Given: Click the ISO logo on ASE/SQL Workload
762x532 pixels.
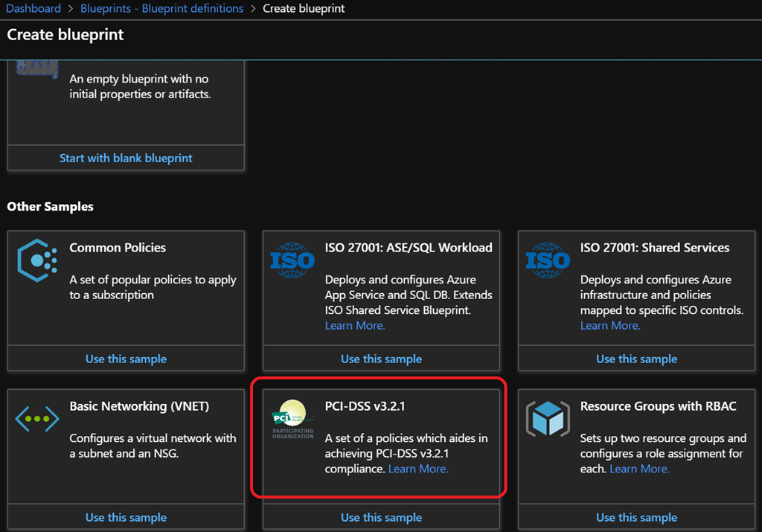Looking at the screenshot, I should (x=292, y=260).
